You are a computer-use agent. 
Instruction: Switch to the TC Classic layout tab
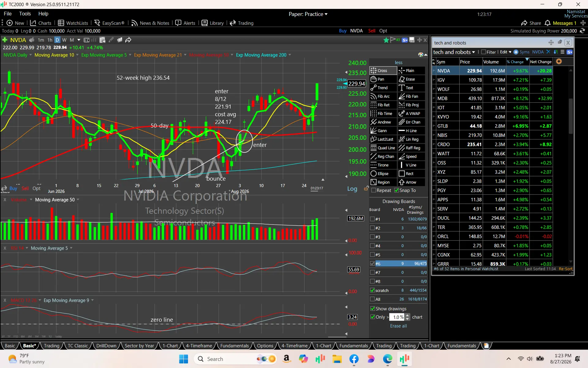(78, 346)
